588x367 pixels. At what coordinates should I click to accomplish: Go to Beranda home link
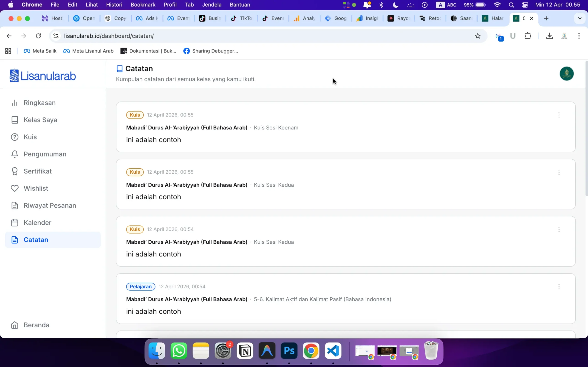point(36,325)
